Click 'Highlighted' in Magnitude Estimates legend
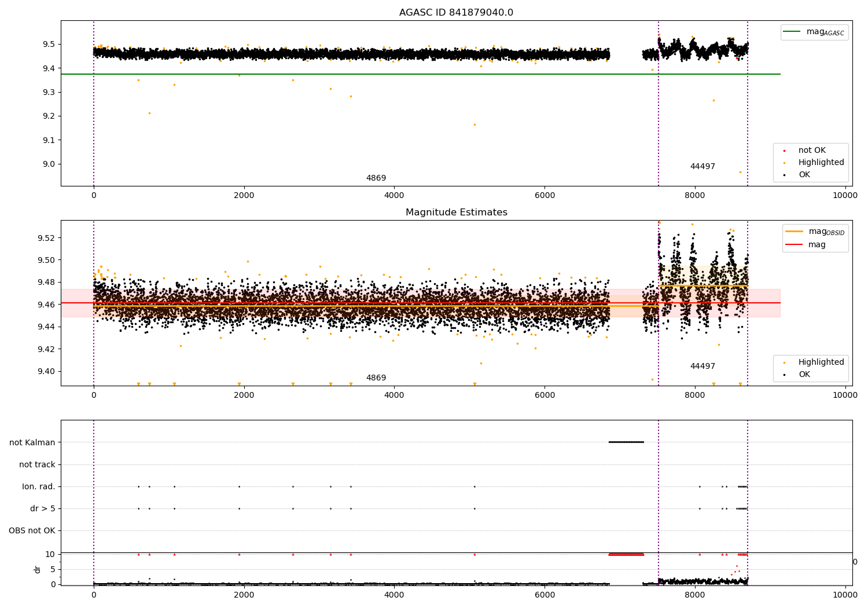Viewport: 868px width, 608px height. (821, 362)
